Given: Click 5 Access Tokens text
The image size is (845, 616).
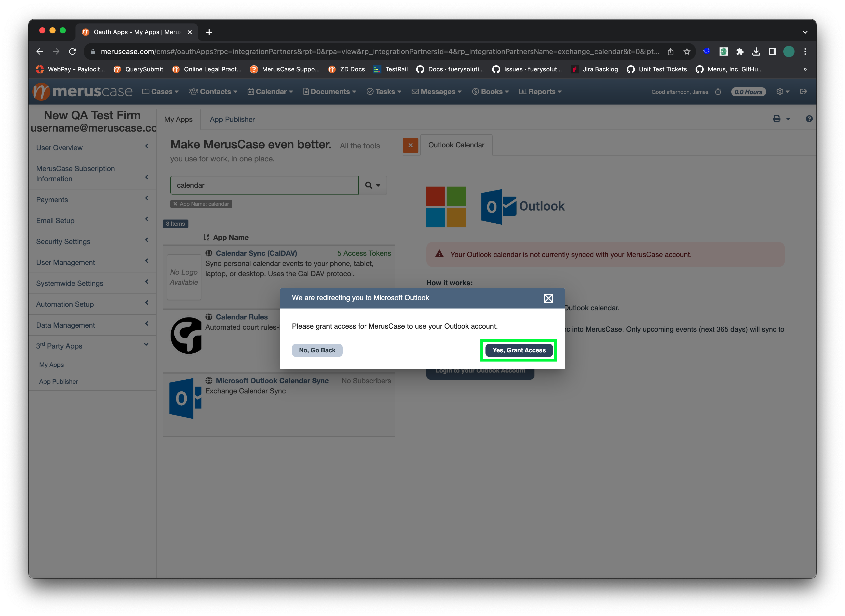Looking at the screenshot, I should 364,253.
